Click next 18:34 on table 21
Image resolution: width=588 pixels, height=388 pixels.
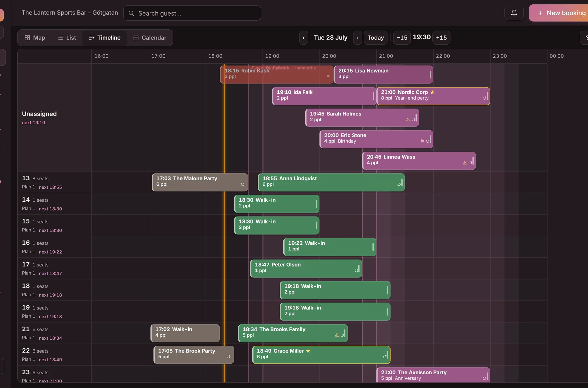click(x=50, y=338)
